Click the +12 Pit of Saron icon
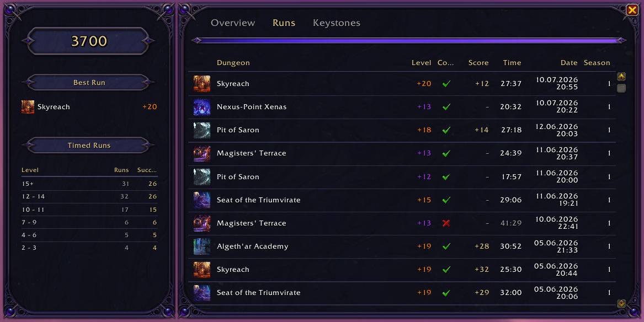Image resolution: width=644 pixels, height=322 pixels. pyautogui.click(x=201, y=177)
